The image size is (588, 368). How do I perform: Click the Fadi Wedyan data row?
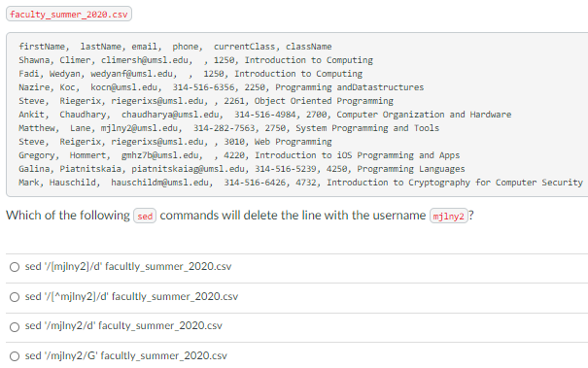(190, 74)
